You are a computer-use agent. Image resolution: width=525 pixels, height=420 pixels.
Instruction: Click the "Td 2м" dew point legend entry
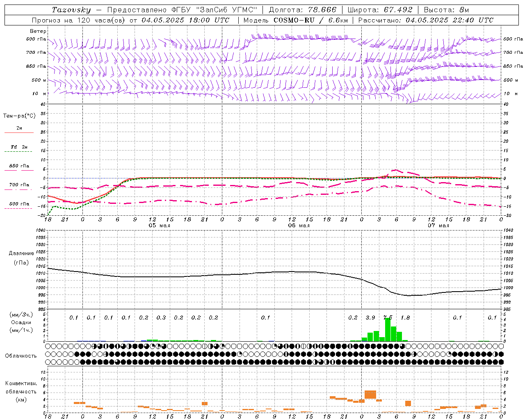[19, 147]
